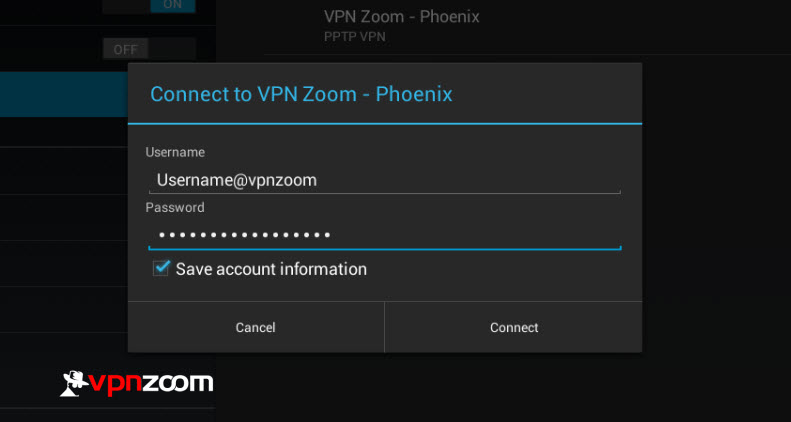The image size is (791, 422).
Task: Click the Password label
Action: click(175, 208)
